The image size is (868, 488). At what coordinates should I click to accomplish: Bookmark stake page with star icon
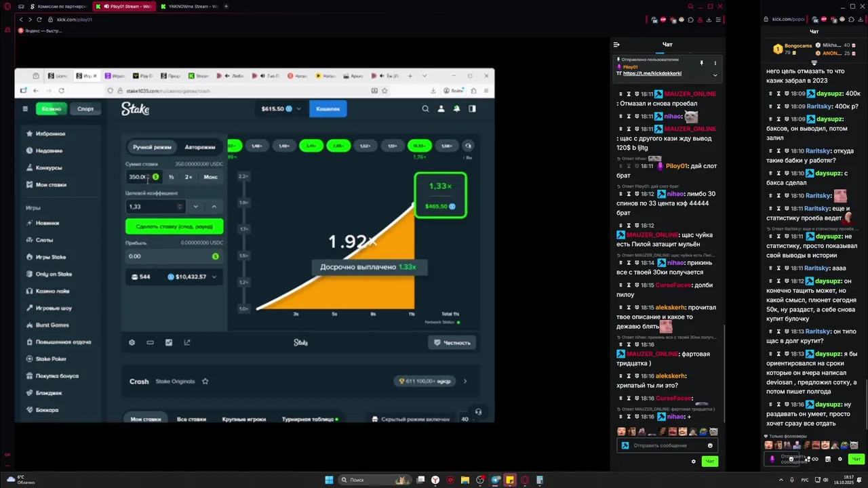pos(384,90)
